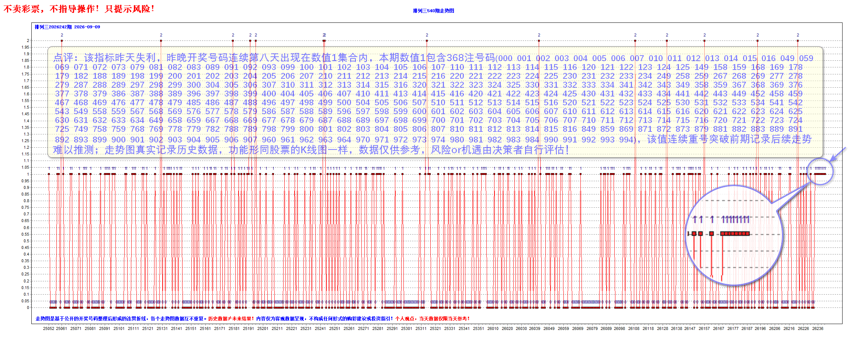Select the y-axis label "0.25"

pos(25,274)
